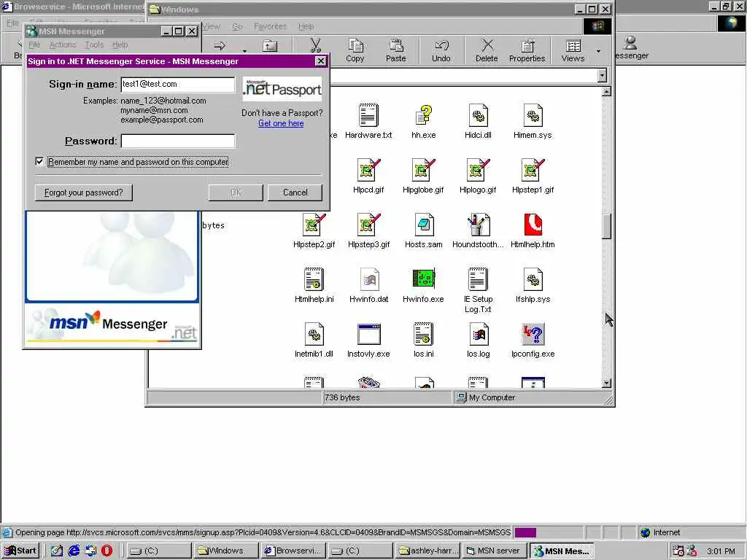Image resolution: width=747 pixels, height=560 pixels.
Task: Select the Himem.sys file icon
Action: [533, 115]
